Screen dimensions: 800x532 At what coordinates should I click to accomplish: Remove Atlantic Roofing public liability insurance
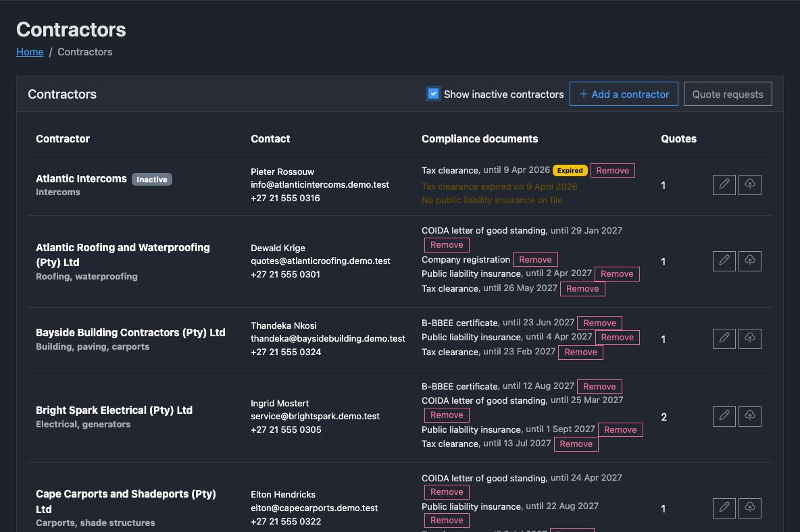[617, 273]
